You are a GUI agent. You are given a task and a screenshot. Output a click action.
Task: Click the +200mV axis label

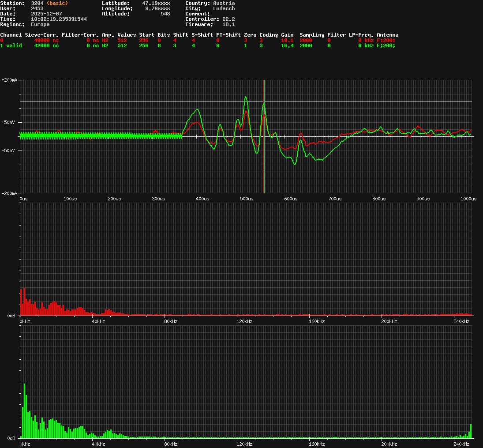(x=9, y=80)
